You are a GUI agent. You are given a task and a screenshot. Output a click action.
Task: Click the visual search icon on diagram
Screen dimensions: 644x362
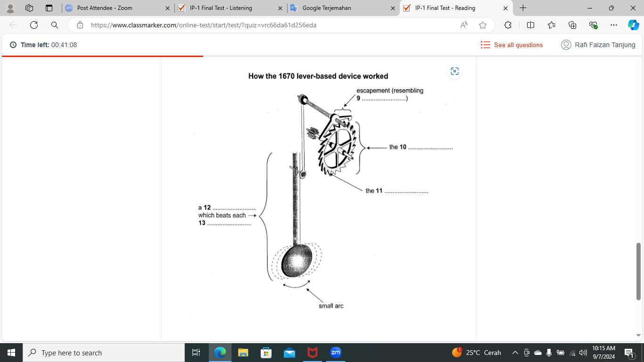[x=454, y=71]
